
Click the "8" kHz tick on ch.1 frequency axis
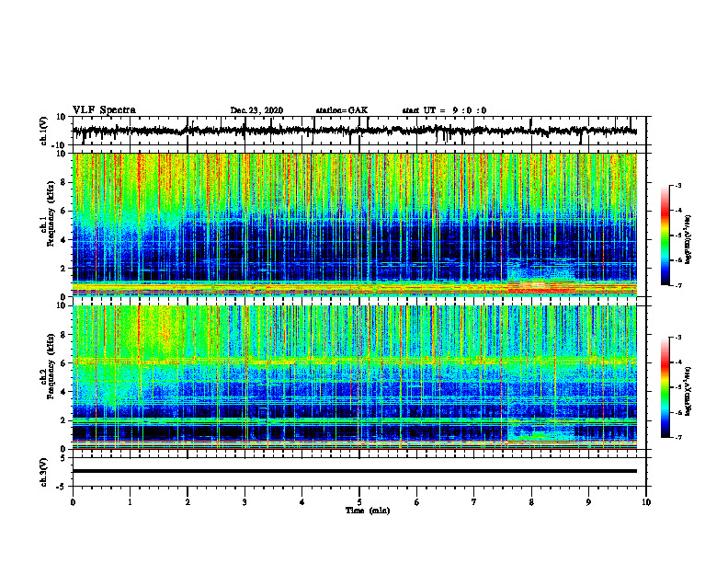[x=64, y=182]
